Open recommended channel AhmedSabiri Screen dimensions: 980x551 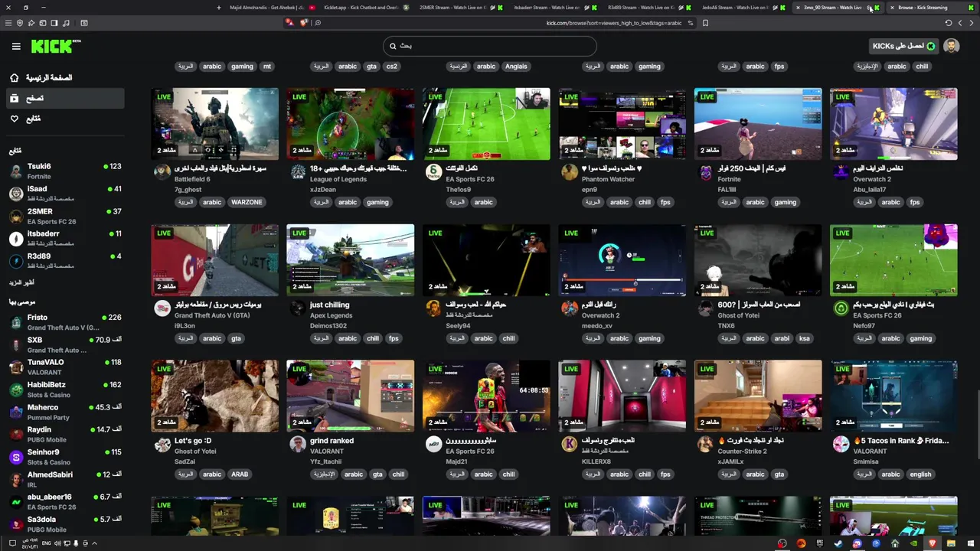pos(65,479)
